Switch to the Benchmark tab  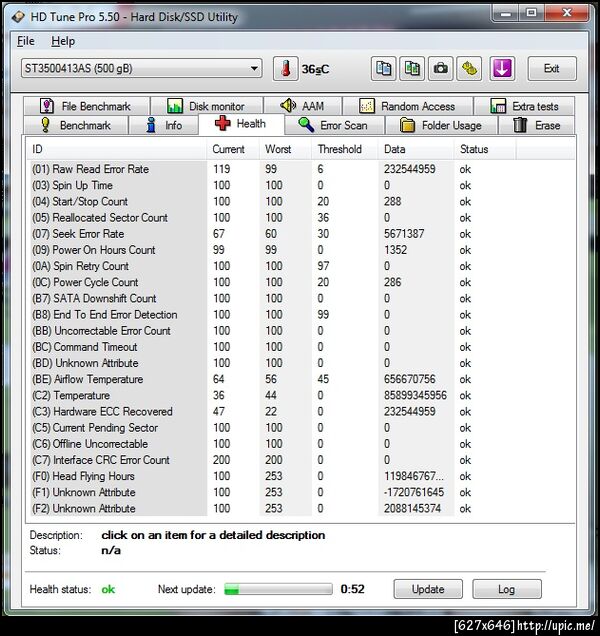(76, 125)
